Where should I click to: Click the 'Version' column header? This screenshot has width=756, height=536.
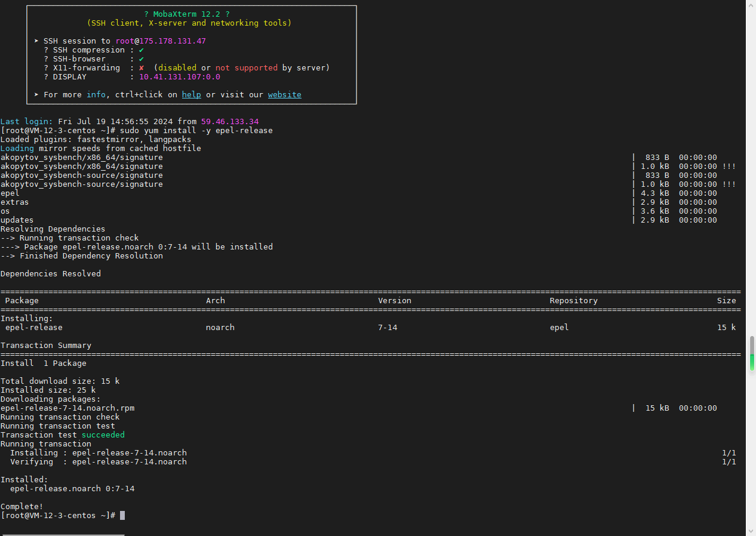point(395,301)
